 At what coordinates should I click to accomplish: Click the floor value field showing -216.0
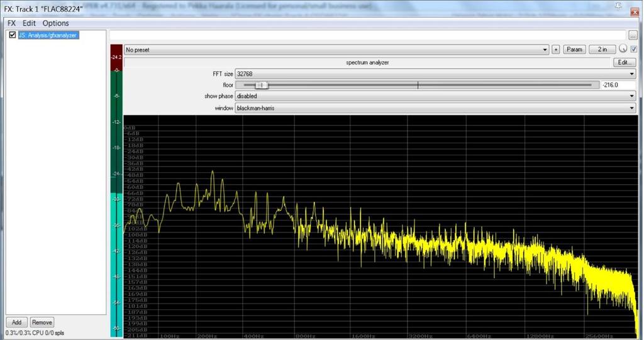pos(618,85)
